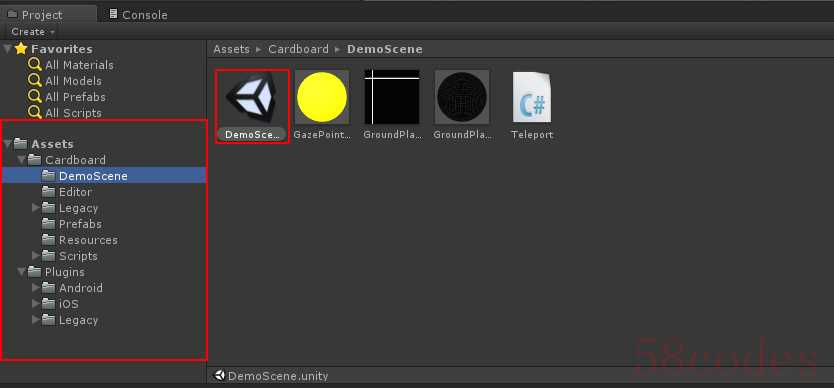This screenshot has width=834, height=388.
Task: Click the DemoScene asset name label
Action: 252,135
